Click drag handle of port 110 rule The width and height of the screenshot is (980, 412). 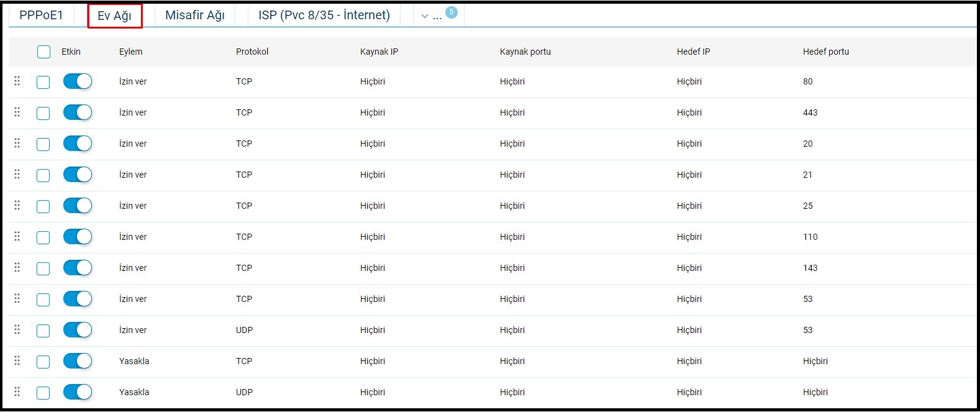(x=17, y=236)
